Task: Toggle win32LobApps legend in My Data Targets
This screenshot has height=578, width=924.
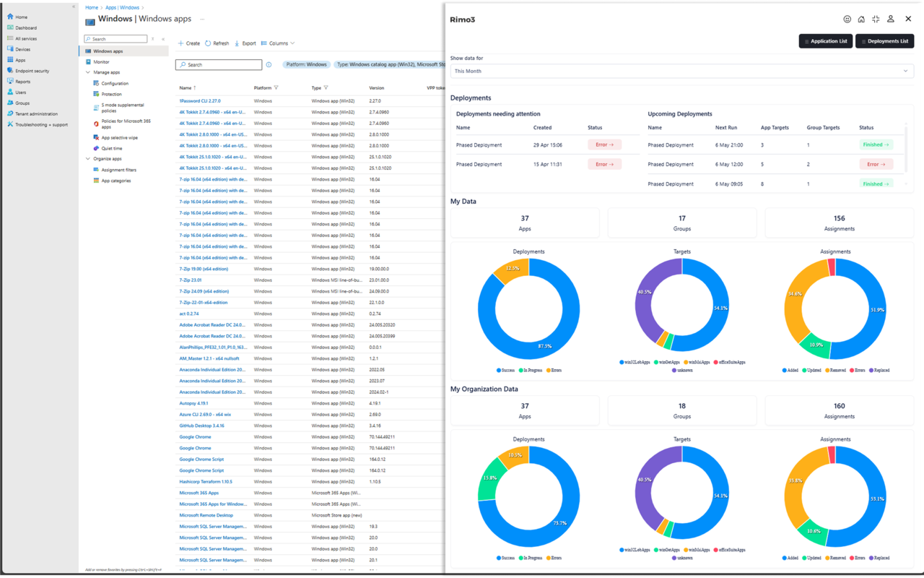Action: [635, 362]
